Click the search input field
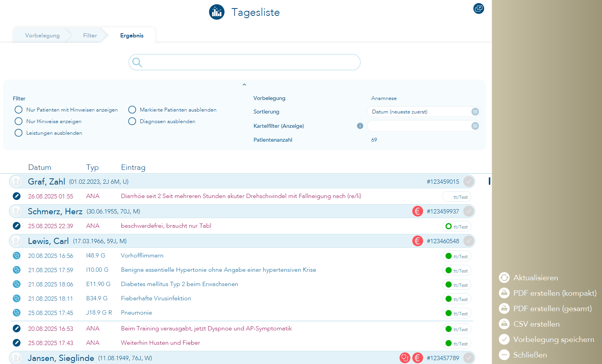This screenshot has width=602, height=364. coord(247,62)
